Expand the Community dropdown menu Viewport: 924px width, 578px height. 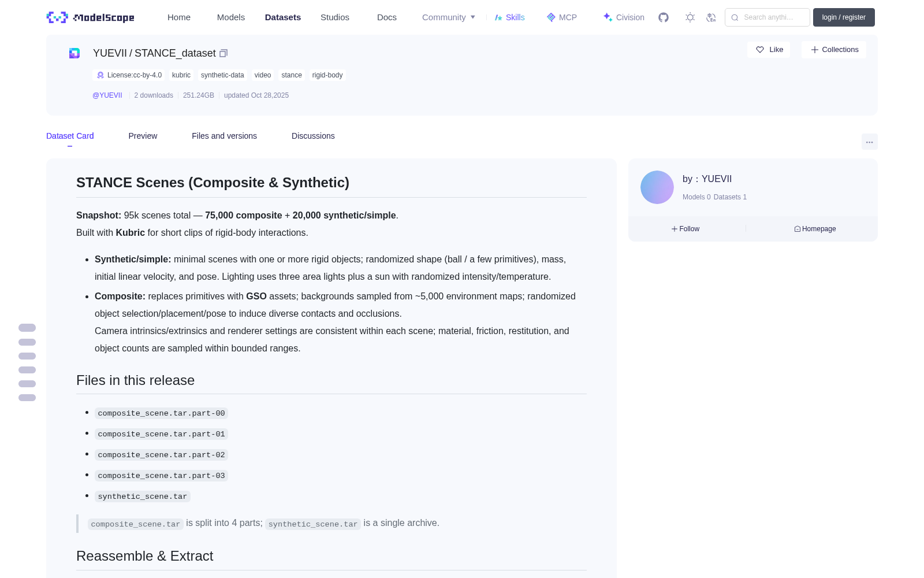[x=449, y=17]
